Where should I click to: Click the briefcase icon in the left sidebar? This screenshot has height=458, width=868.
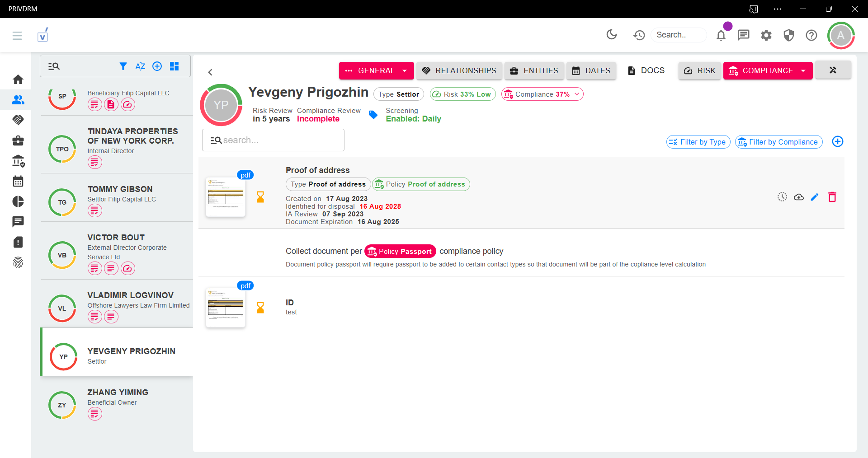tap(18, 140)
